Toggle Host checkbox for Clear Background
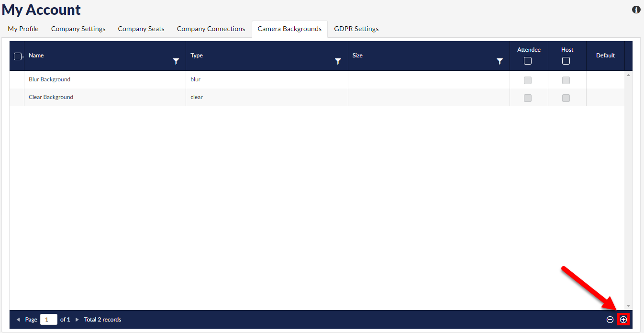 tap(566, 98)
